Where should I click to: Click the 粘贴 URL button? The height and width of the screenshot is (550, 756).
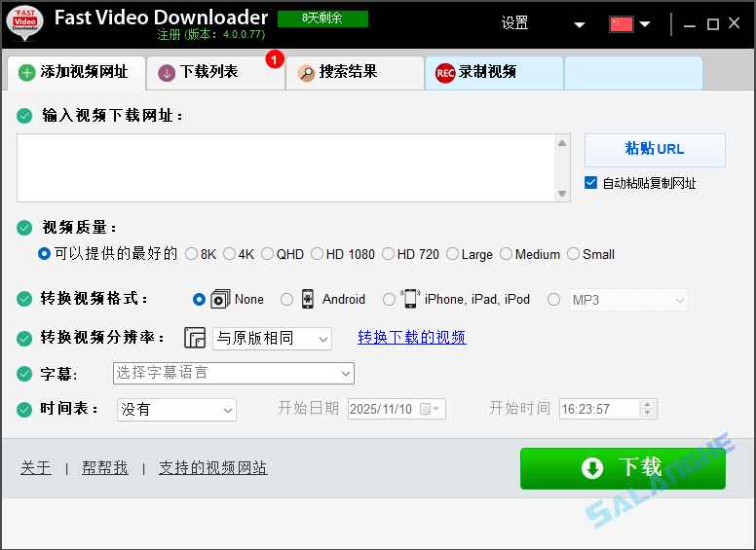pyautogui.click(x=655, y=150)
